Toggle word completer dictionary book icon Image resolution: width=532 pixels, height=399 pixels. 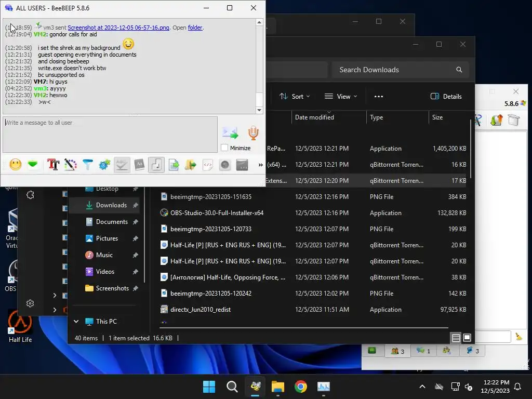pos(139,165)
